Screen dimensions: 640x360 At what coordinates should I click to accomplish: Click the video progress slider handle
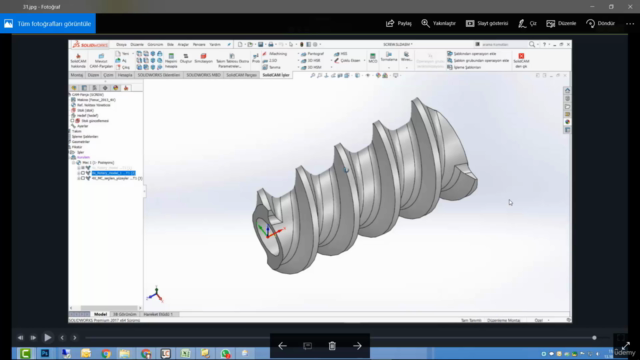tap(594, 338)
